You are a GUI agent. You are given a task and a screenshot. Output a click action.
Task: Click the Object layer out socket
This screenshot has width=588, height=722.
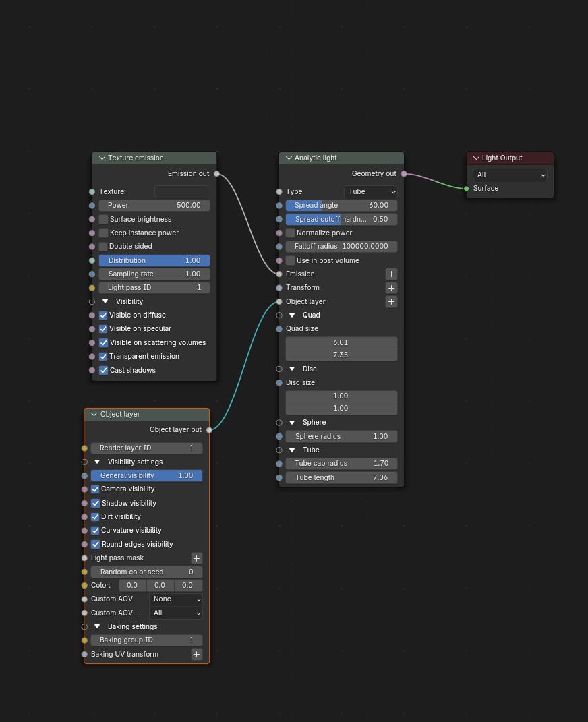[x=209, y=430]
